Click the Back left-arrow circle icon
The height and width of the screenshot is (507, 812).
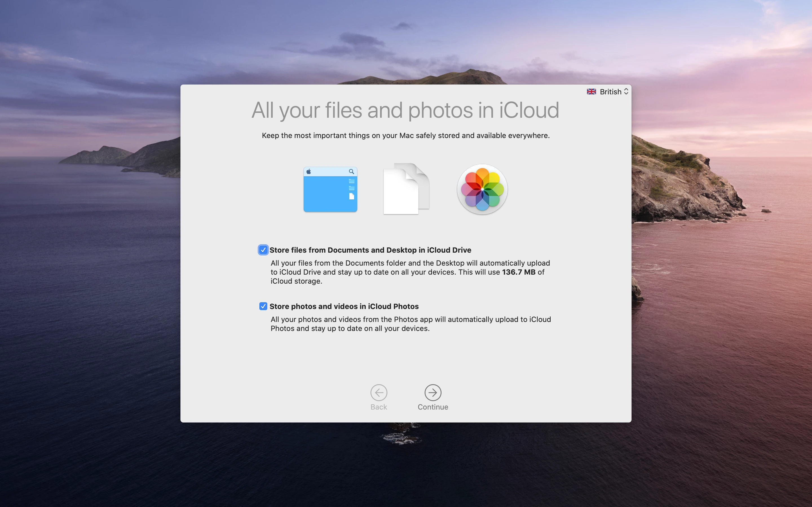[x=379, y=392]
